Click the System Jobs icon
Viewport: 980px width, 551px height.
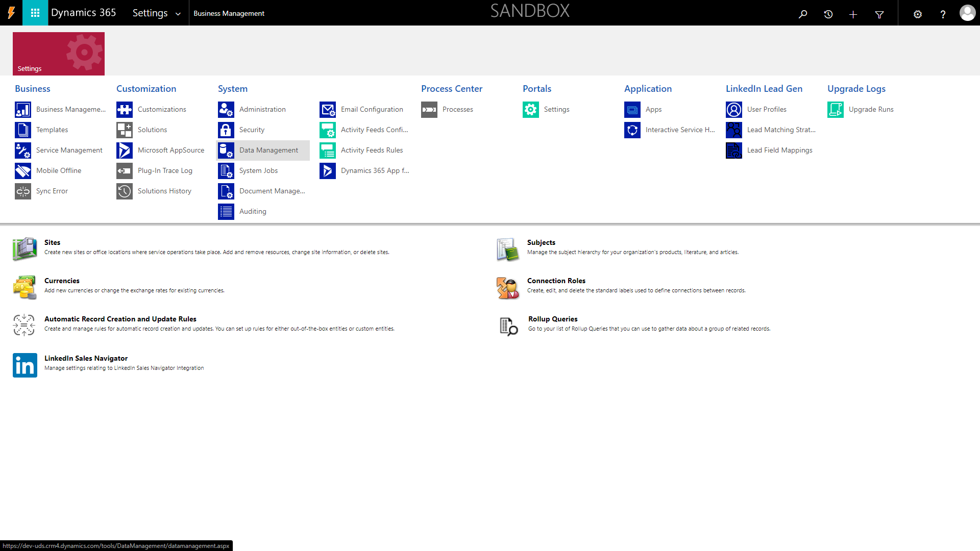[x=226, y=171]
